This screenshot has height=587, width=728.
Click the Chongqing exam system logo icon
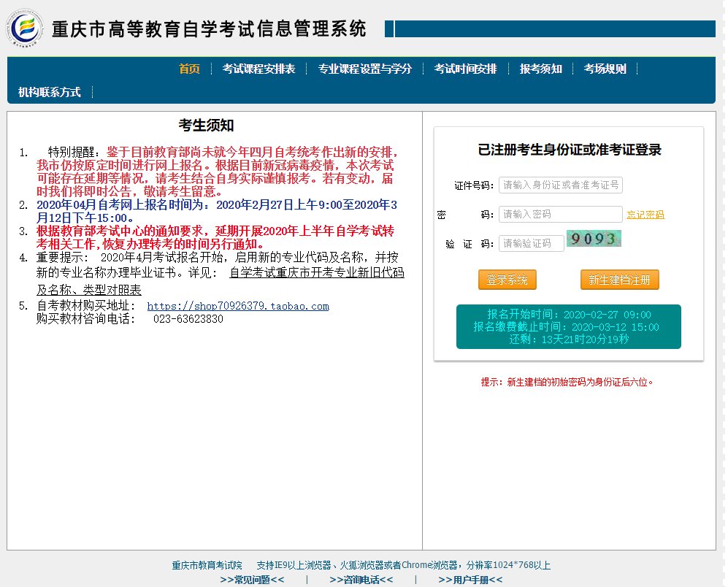click(x=26, y=28)
